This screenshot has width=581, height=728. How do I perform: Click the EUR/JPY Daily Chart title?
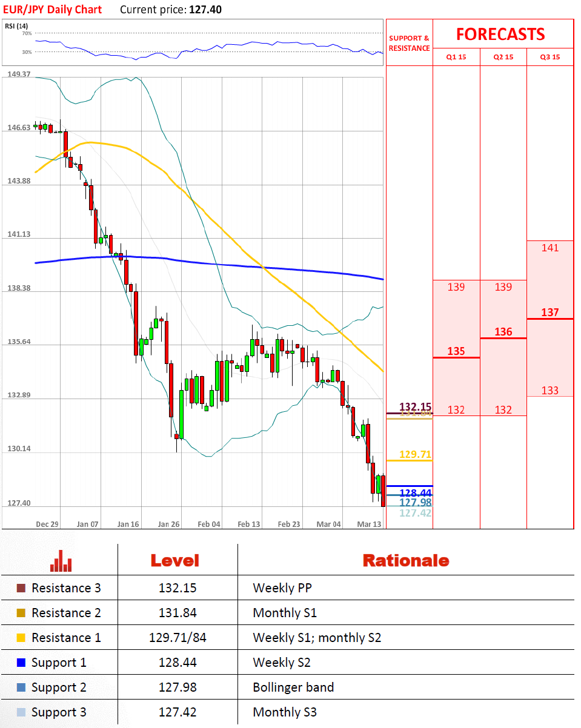click(53, 10)
